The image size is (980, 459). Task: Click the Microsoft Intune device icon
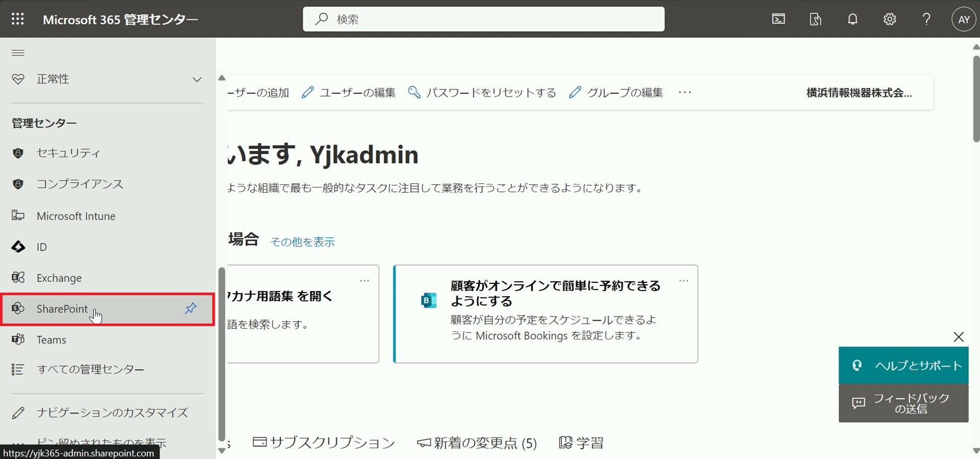click(x=18, y=215)
